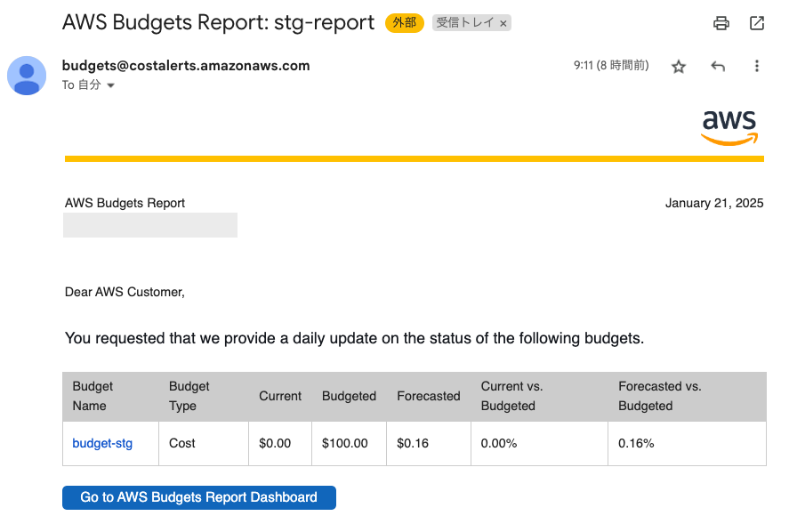Click the Dear AWS Customer greeting
Image resolution: width=789 pixels, height=532 pixels.
pos(125,293)
